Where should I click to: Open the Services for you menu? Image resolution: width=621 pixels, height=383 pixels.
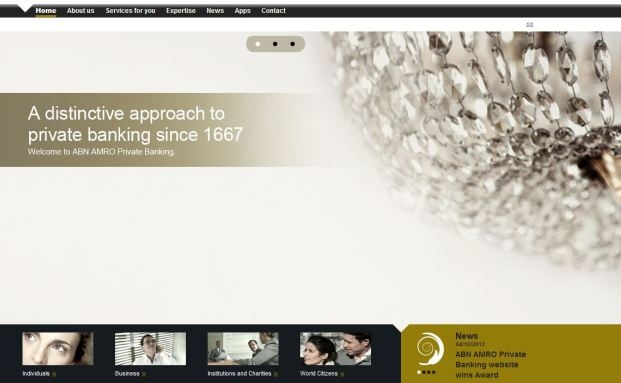click(130, 11)
